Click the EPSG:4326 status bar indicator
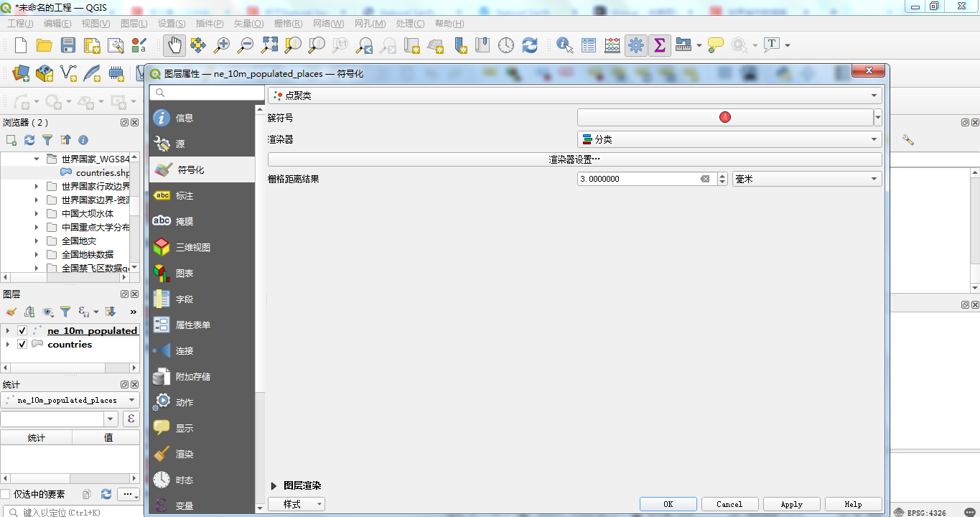 pos(921,512)
